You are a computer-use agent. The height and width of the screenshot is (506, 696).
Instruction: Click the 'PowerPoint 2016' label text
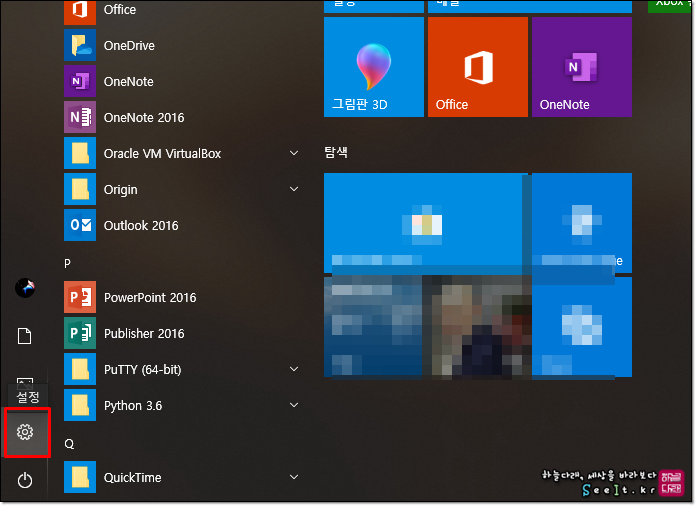click(x=150, y=297)
